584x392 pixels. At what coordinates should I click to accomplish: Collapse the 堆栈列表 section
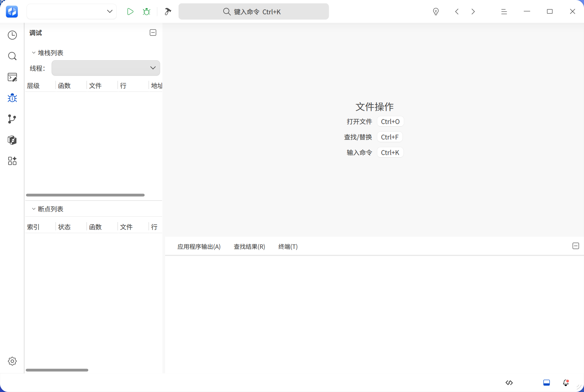[33, 53]
